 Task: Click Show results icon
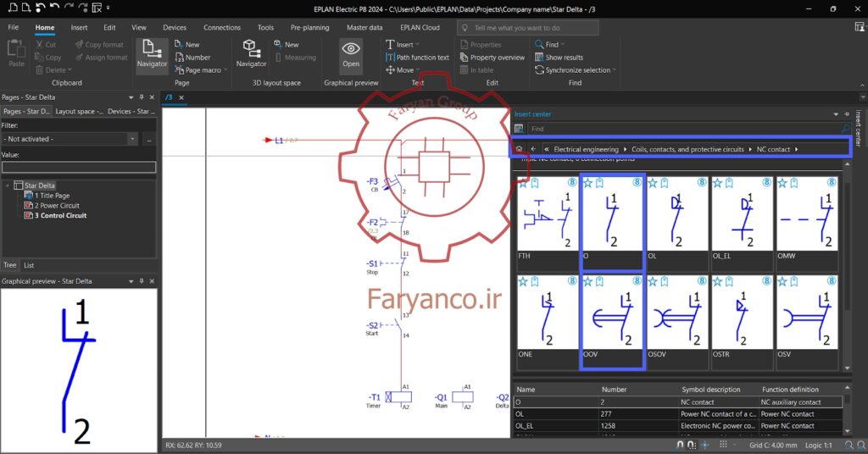(538, 57)
